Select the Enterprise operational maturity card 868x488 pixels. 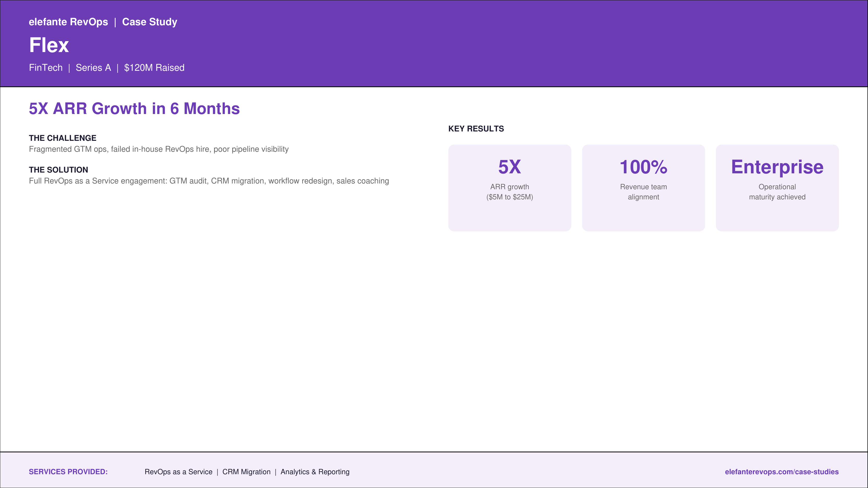777,188
